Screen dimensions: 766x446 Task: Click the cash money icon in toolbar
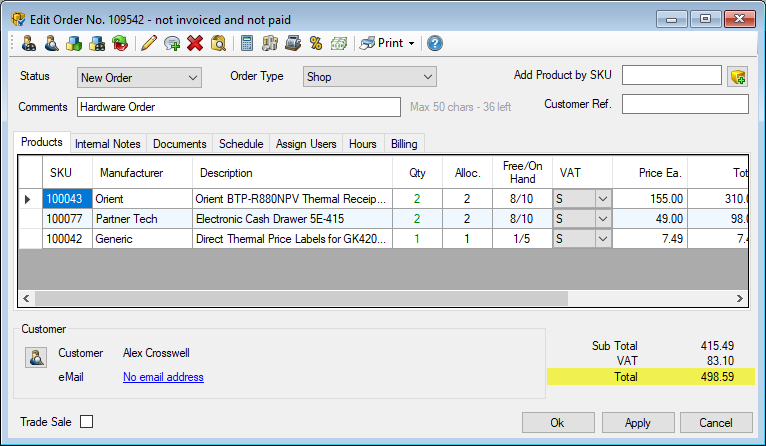(339, 43)
